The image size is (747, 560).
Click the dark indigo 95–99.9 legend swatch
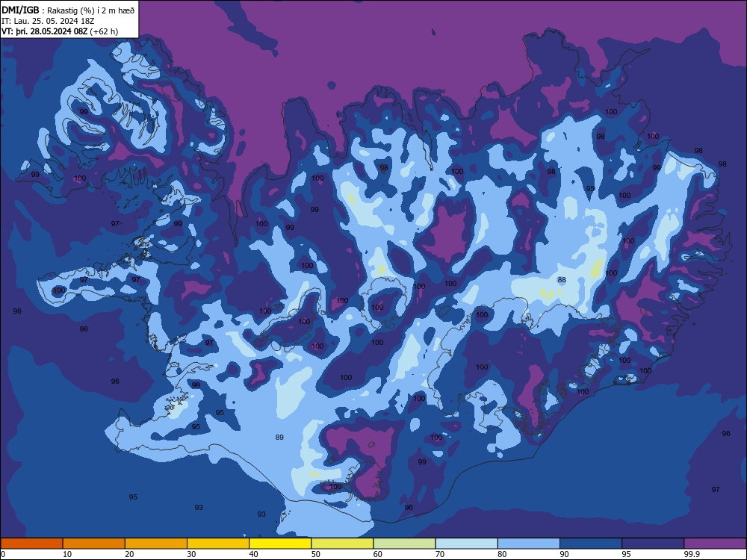tap(653, 544)
